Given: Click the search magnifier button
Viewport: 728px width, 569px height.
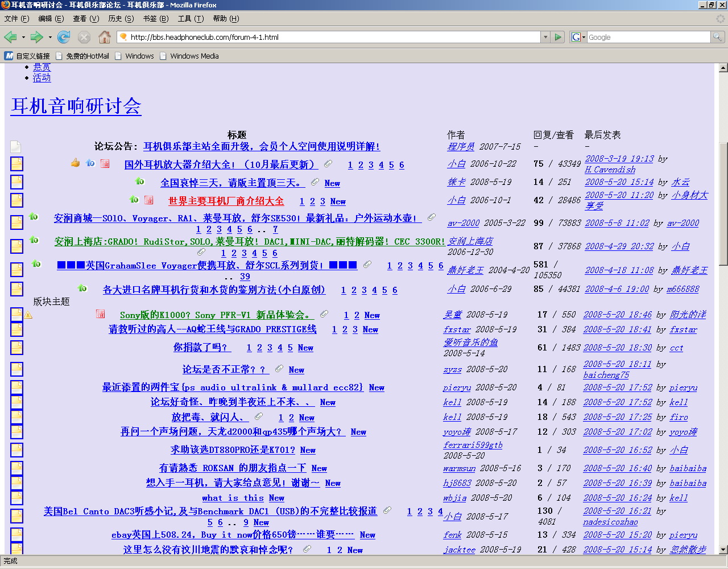Looking at the screenshot, I should pos(718,37).
